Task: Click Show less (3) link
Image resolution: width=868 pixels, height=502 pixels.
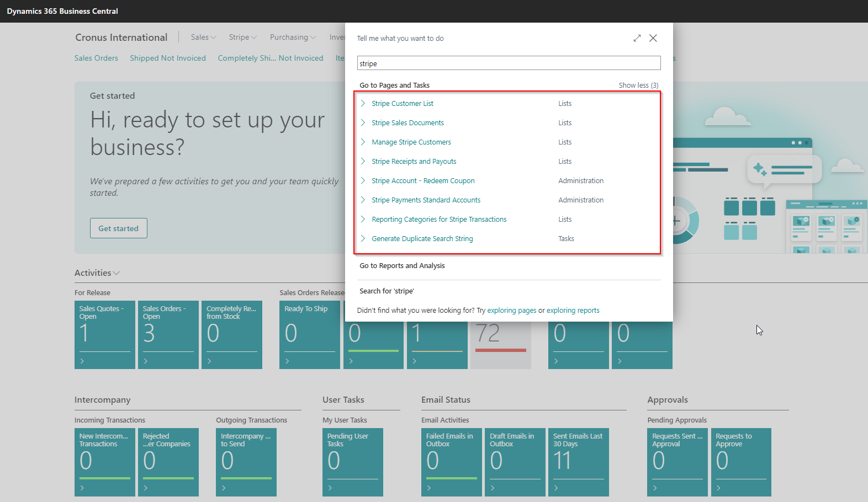Action: click(638, 85)
